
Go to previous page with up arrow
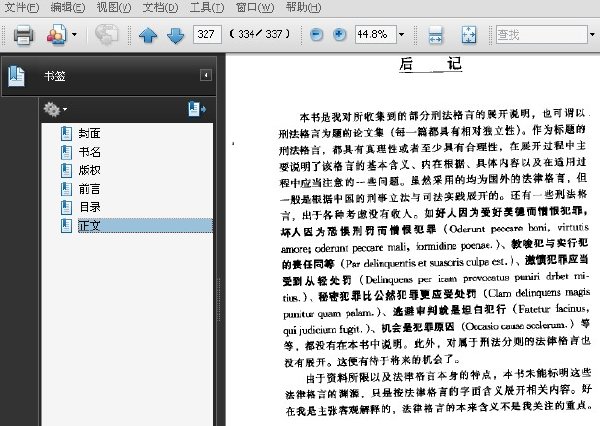click(148, 35)
